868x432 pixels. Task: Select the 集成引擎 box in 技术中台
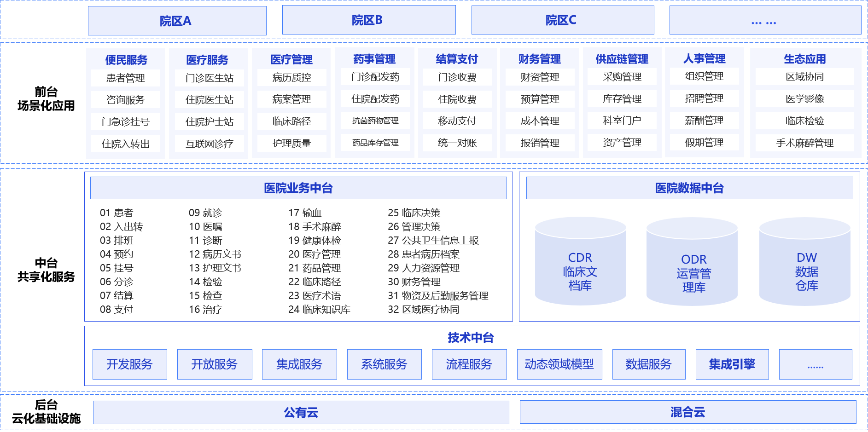click(732, 364)
